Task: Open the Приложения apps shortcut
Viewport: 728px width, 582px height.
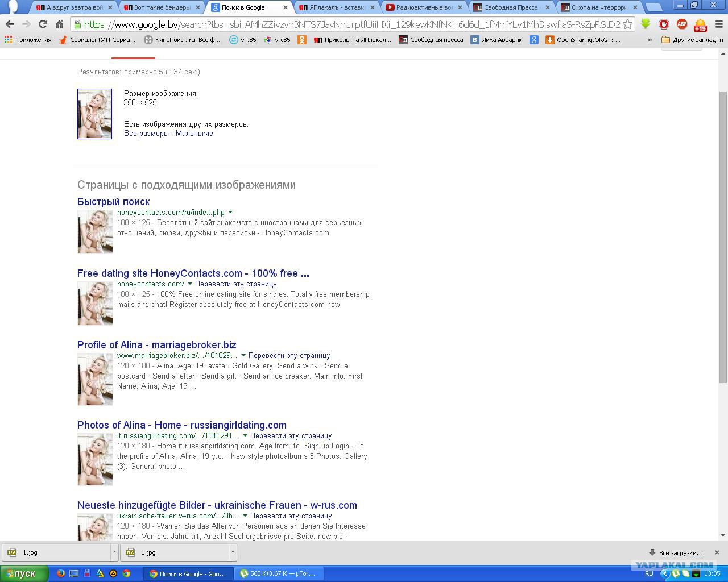Action: [x=28, y=40]
